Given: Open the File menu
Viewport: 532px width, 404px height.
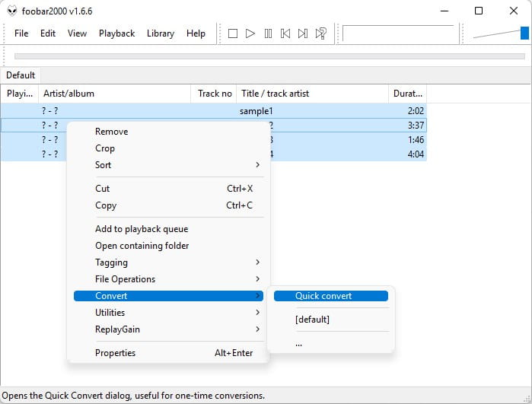Looking at the screenshot, I should pyautogui.click(x=21, y=33).
